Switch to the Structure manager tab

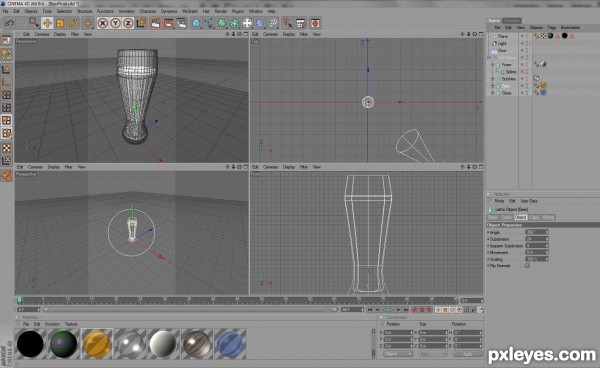[x=512, y=20]
